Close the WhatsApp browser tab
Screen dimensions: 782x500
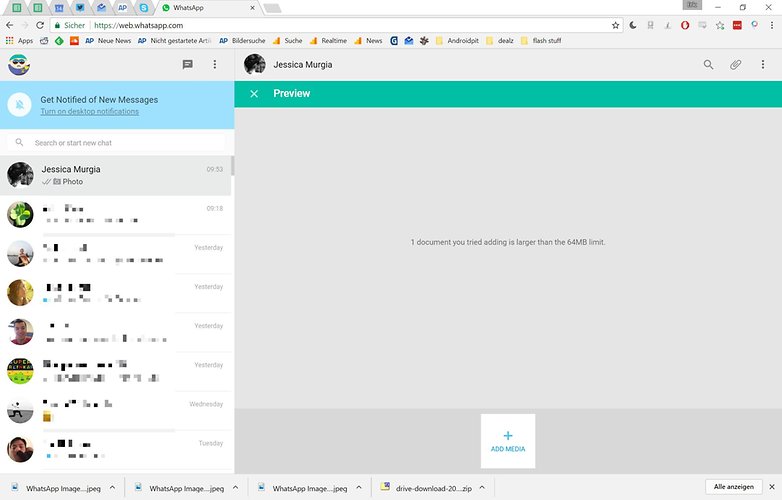[252, 7]
